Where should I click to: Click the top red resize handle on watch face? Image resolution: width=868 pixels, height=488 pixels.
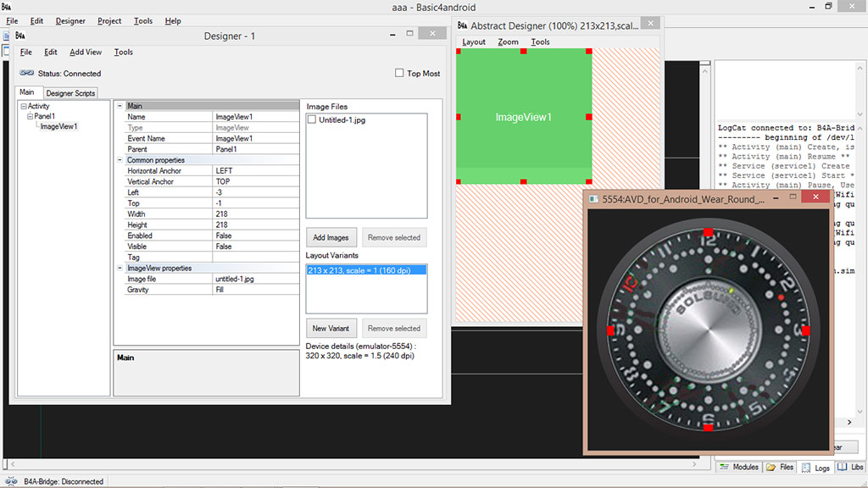click(x=708, y=232)
